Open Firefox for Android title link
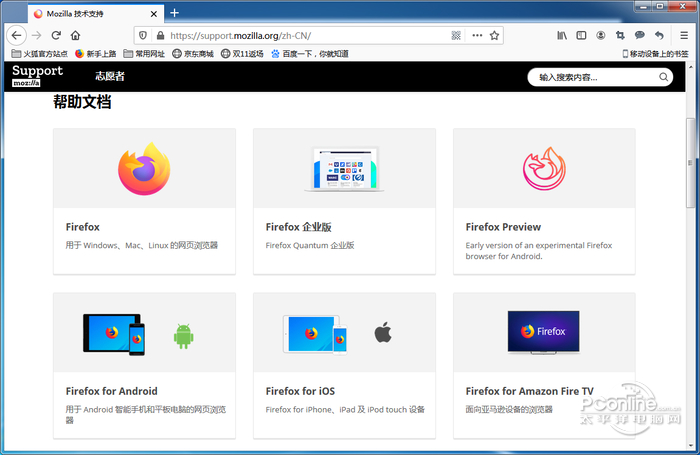The image size is (700, 455). 112,391
